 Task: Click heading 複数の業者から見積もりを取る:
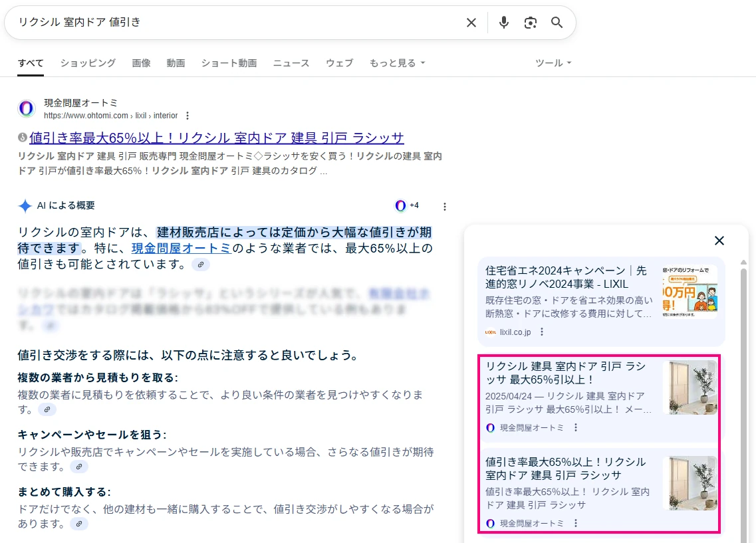click(x=98, y=378)
